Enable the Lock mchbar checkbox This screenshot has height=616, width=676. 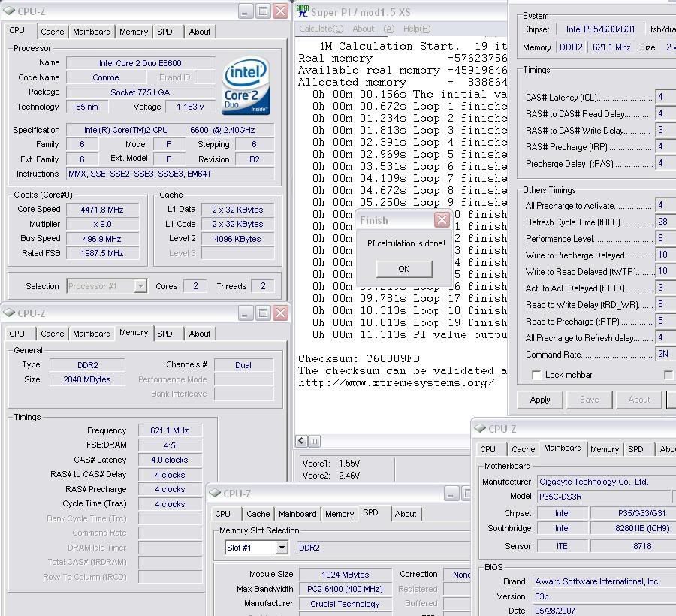click(536, 375)
